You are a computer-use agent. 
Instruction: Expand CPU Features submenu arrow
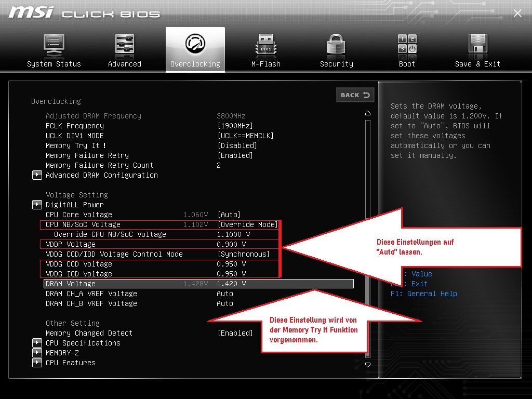point(37,362)
